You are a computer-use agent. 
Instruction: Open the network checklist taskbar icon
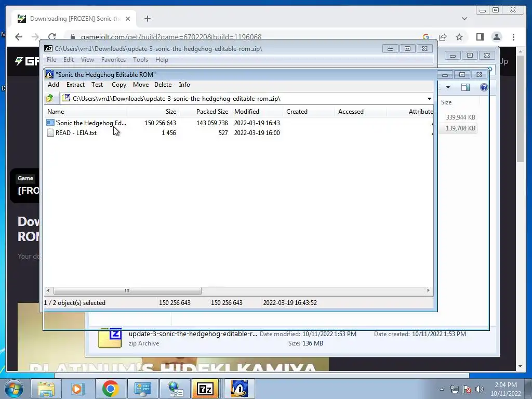point(175,389)
